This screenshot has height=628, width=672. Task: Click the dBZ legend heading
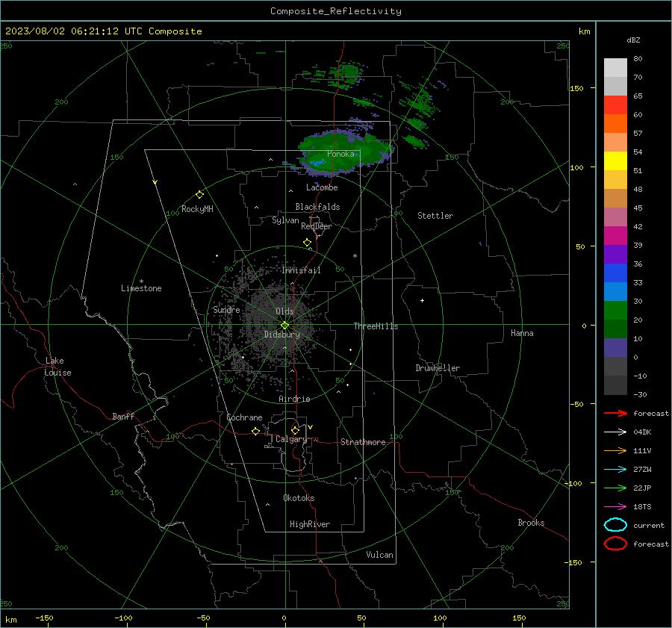[x=633, y=40]
